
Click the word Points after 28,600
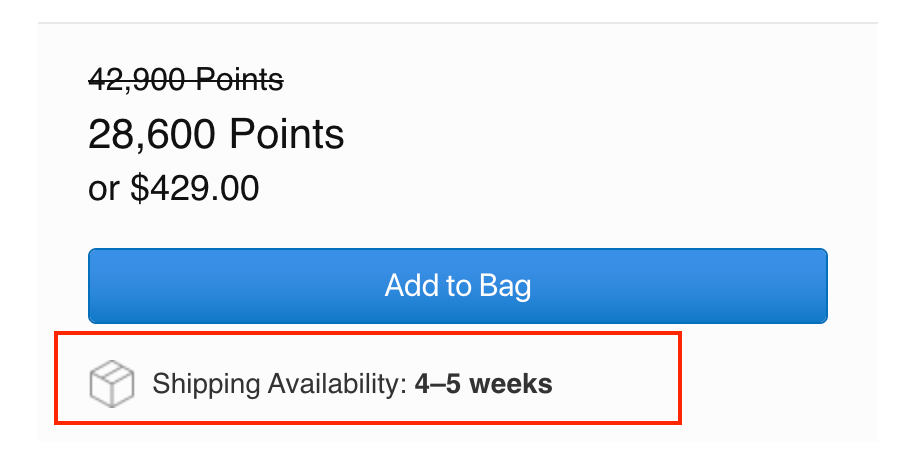pyautogui.click(x=287, y=134)
